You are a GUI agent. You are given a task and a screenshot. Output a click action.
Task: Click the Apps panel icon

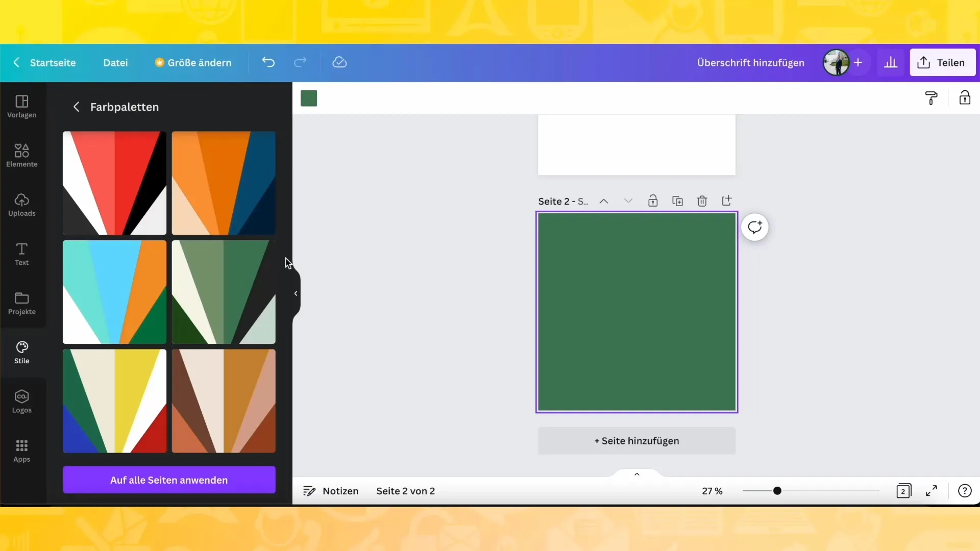[21, 450]
